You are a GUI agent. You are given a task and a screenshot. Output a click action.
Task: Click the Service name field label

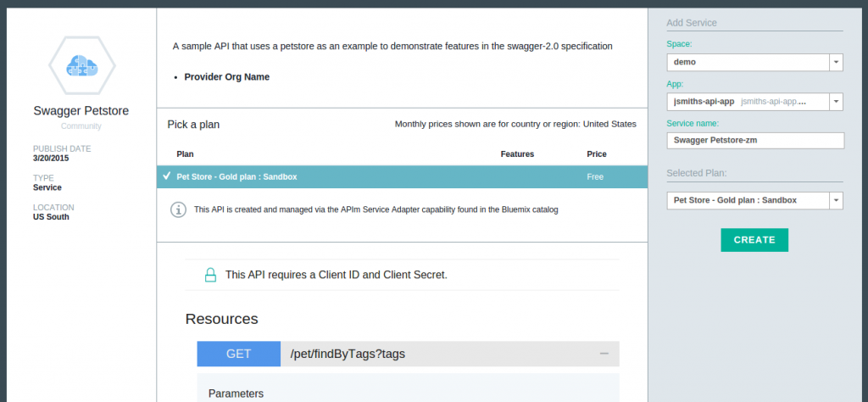693,124
